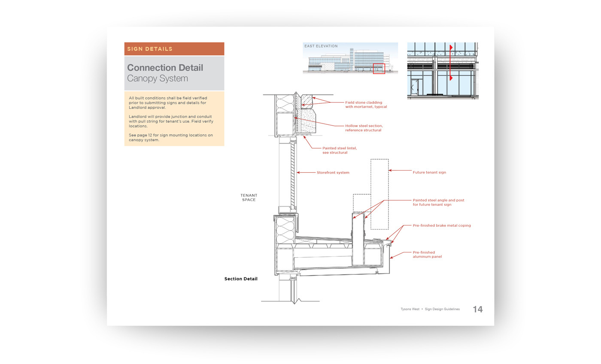This screenshot has height=364, width=601.
Task: Click the 'Section Detail' caption
Action: [x=241, y=279]
